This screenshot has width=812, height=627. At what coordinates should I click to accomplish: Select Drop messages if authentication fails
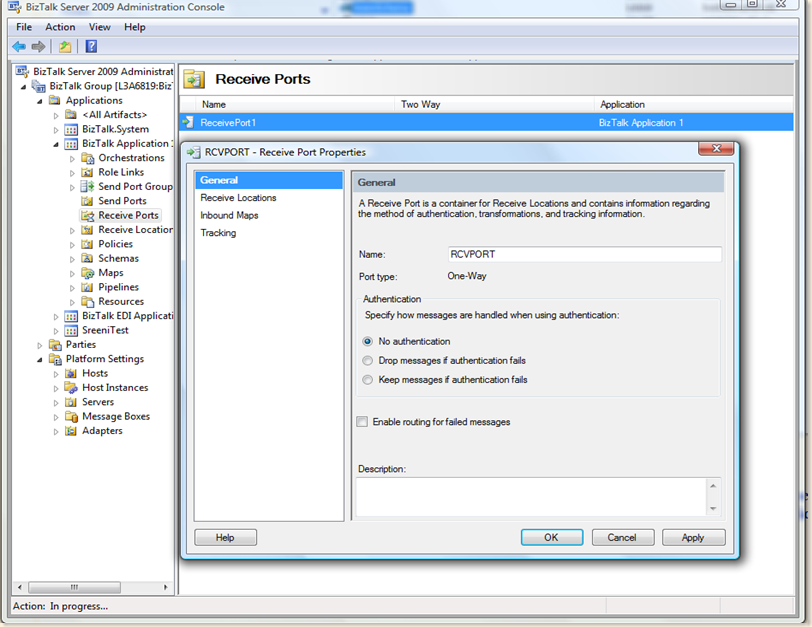point(368,361)
